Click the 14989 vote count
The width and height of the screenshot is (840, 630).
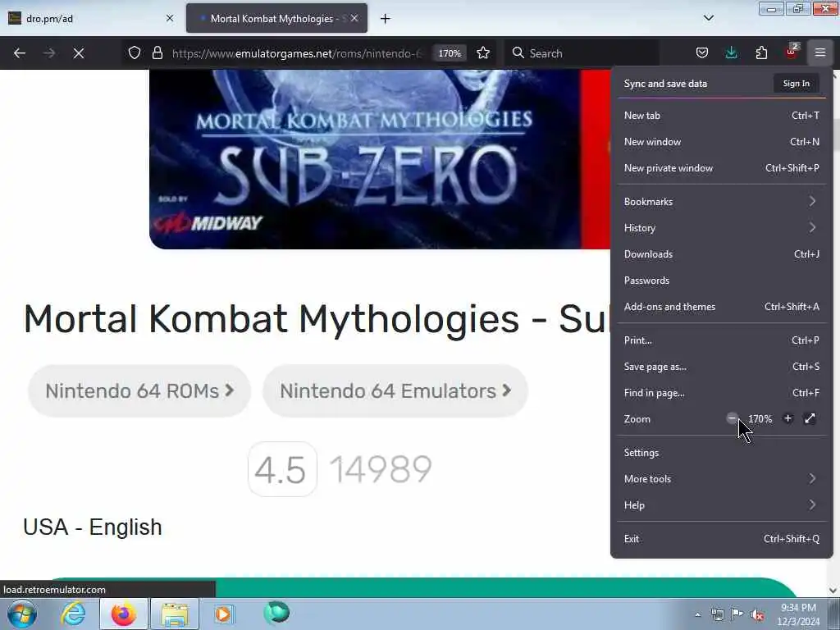pyautogui.click(x=381, y=469)
